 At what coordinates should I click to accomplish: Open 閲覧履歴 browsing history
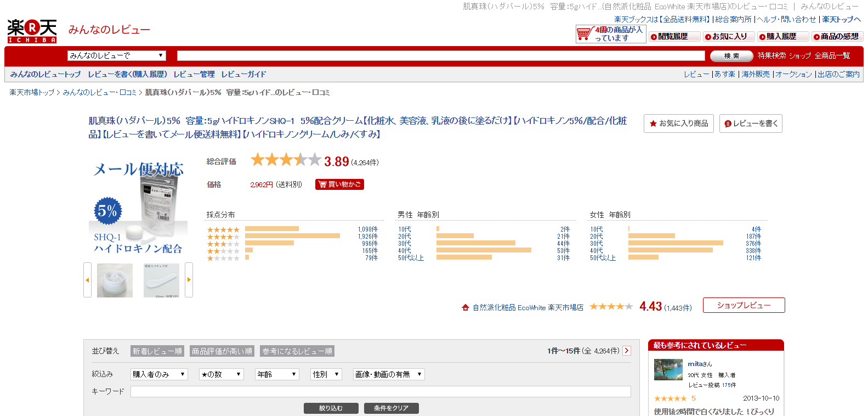coord(674,37)
